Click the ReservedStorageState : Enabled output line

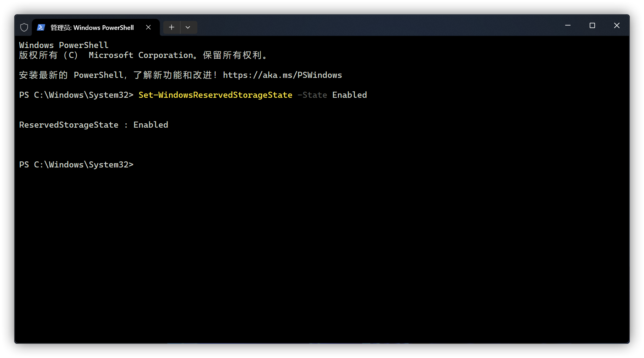coord(93,124)
